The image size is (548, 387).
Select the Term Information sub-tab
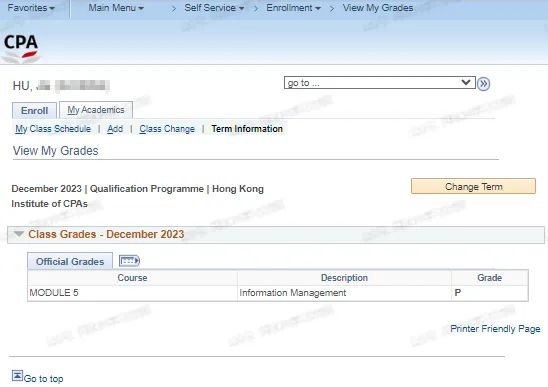(247, 129)
